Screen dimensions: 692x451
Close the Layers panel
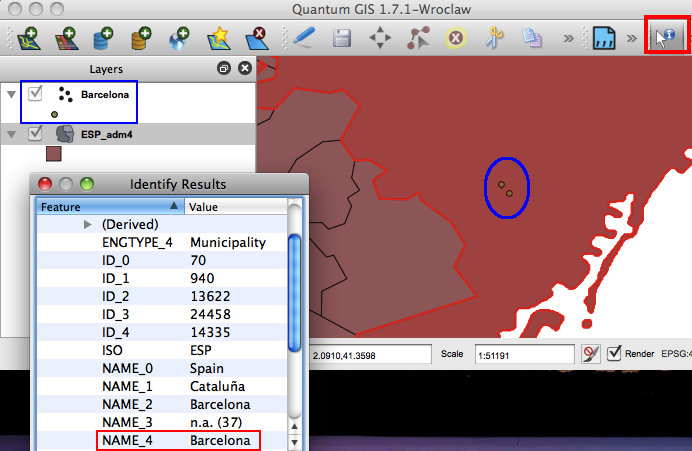point(245,68)
